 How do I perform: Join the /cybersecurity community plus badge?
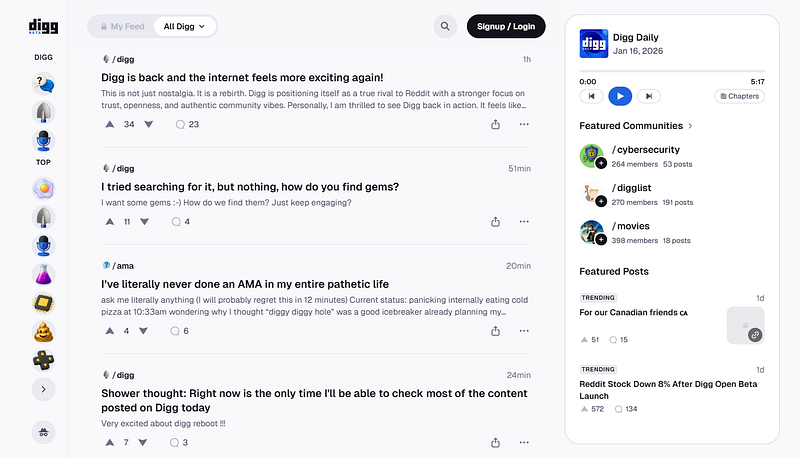click(601, 163)
